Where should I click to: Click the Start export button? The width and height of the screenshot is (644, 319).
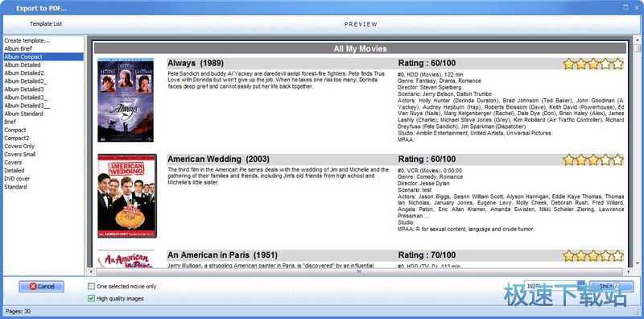click(x=611, y=286)
